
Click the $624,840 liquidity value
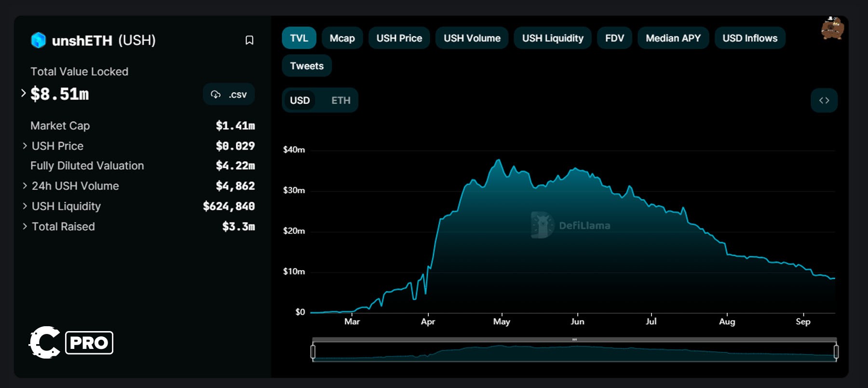tap(229, 206)
